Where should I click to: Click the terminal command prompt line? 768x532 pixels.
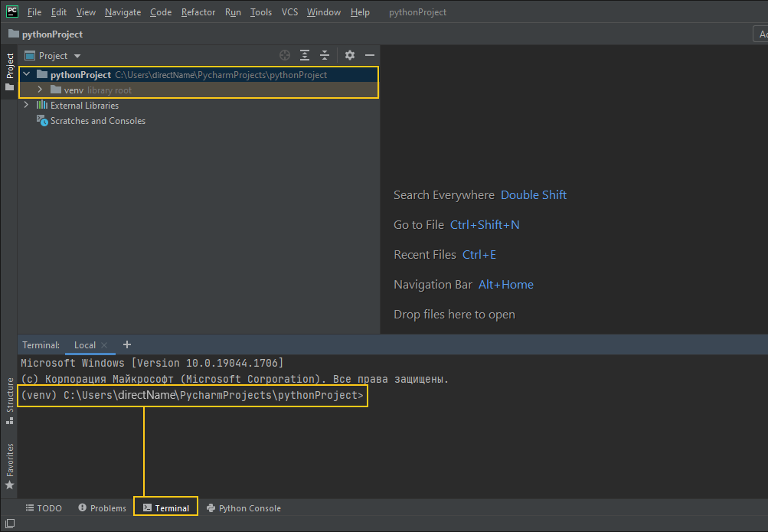tap(192, 396)
